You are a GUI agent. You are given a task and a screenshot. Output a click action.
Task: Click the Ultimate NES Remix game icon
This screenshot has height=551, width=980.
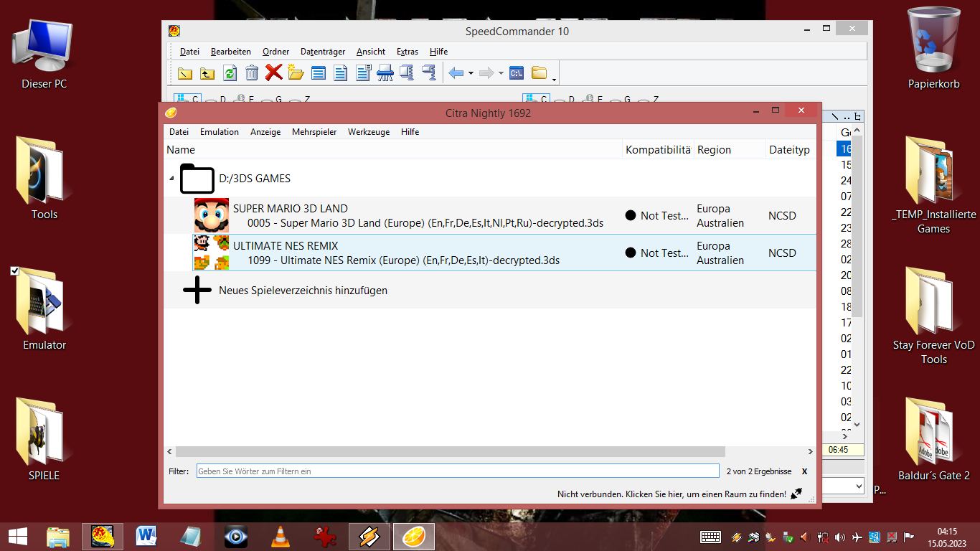[212, 253]
